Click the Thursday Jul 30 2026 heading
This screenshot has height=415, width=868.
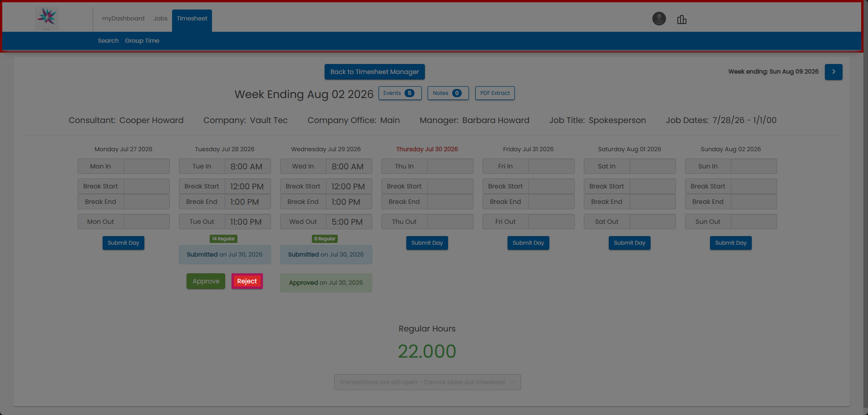coord(427,149)
